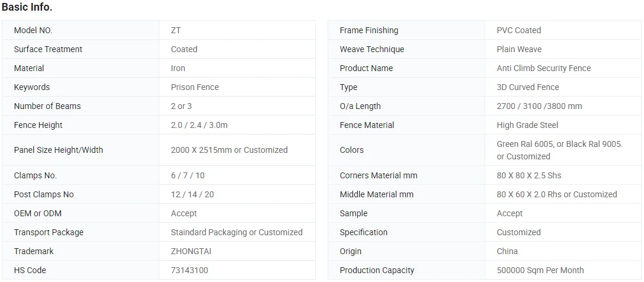Select the 500000 Sqm Per Month capacity value
The height and width of the screenshot is (282, 644).
[540, 270]
